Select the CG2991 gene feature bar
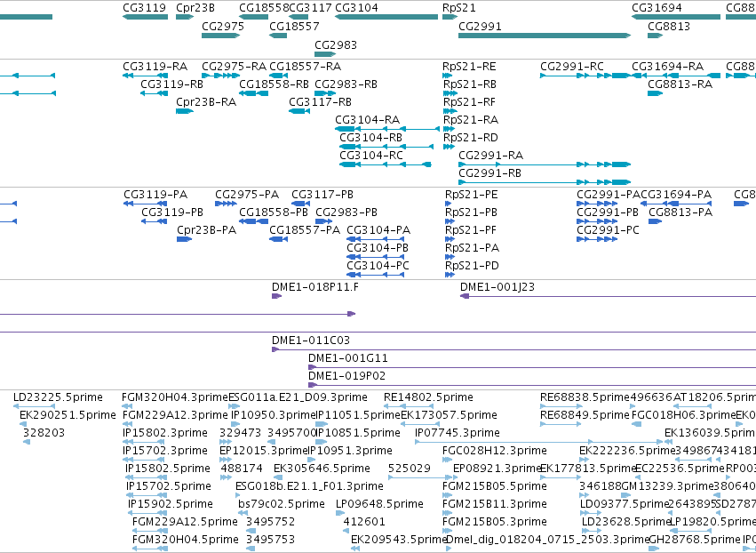 (545, 36)
